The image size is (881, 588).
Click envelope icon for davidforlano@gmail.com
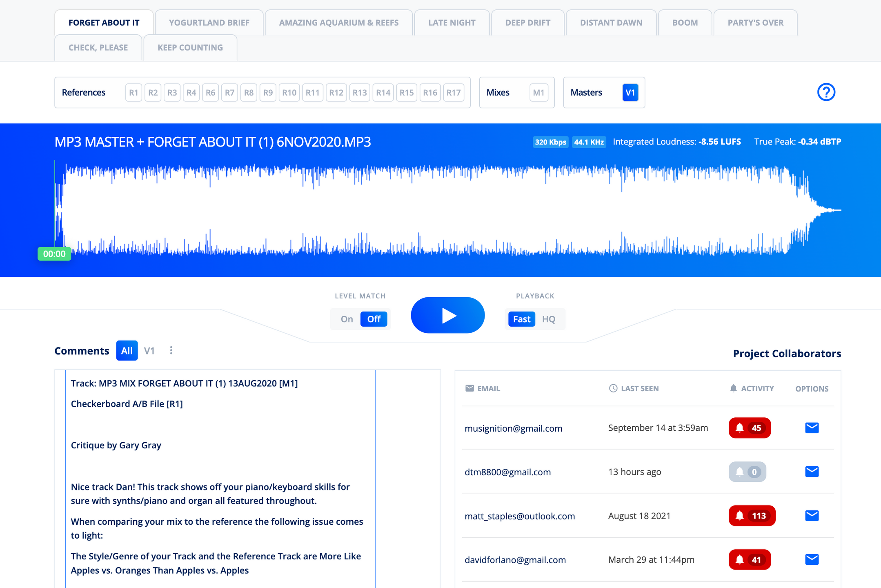tap(812, 559)
